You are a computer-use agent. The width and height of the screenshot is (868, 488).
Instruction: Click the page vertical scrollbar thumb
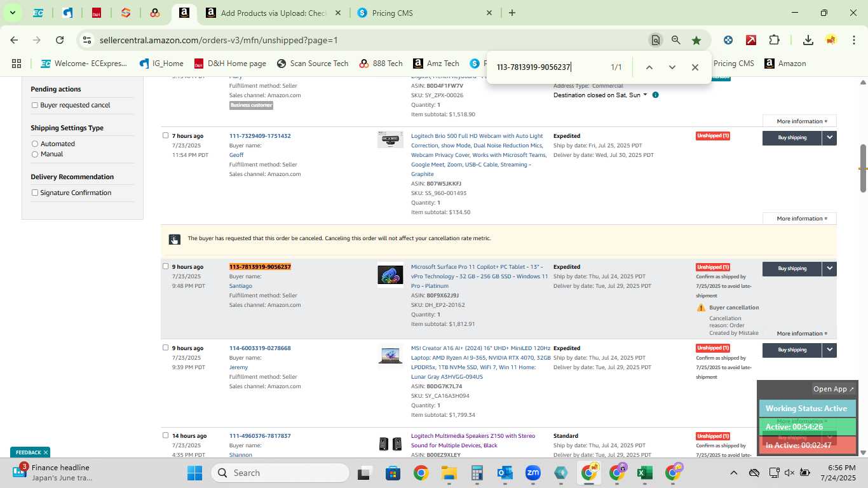[863, 168]
